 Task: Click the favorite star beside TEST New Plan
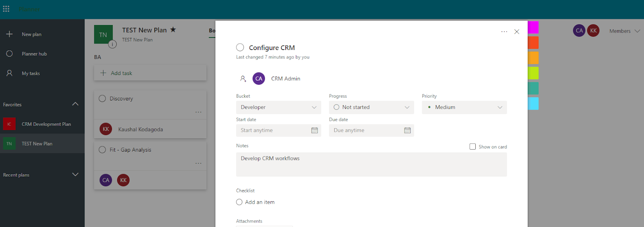point(173,30)
